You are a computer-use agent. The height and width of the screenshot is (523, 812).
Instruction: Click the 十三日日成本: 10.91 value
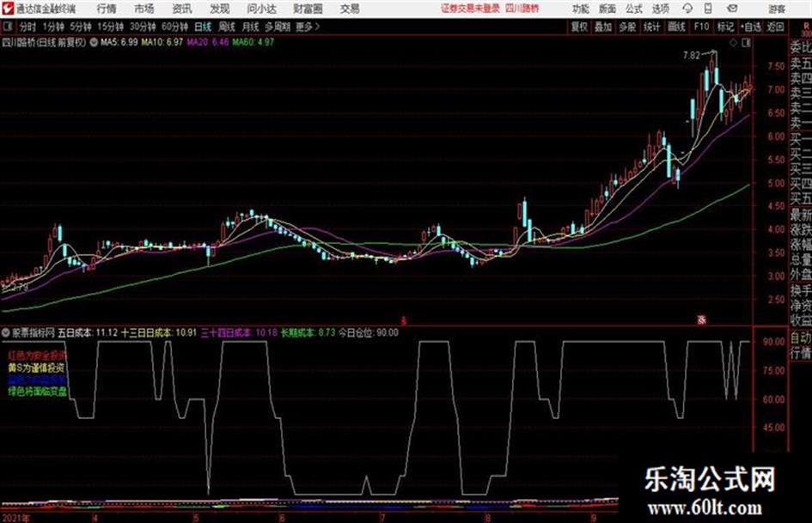pyautogui.click(x=159, y=332)
